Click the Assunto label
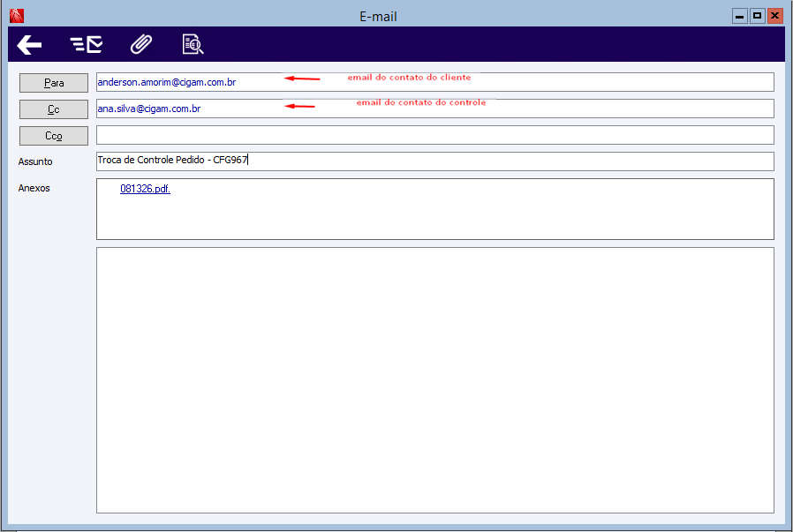Viewport: 793px width, 532px height. 35,161
